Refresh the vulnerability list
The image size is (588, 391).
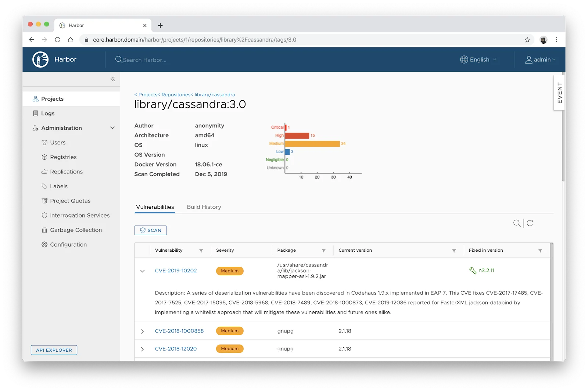click(x=529, y=223)
